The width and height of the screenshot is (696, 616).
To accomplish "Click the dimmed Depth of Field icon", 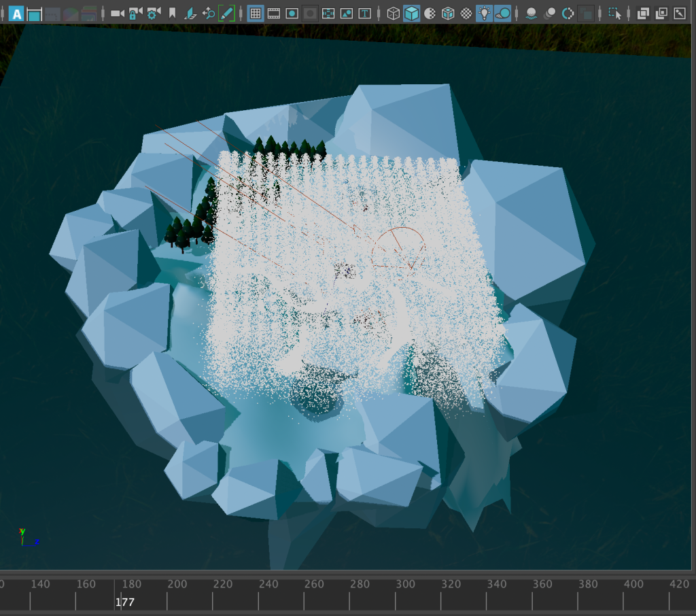I will (587, 14).
